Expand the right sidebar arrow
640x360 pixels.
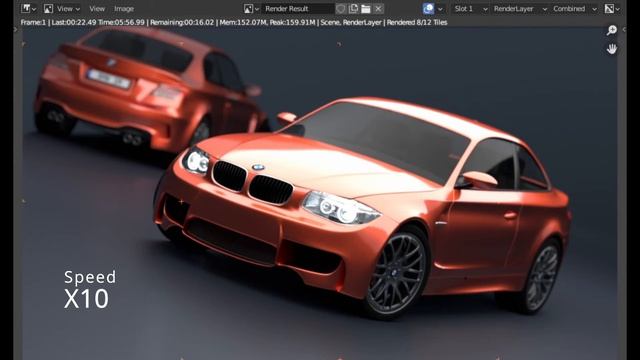(624, 29)
